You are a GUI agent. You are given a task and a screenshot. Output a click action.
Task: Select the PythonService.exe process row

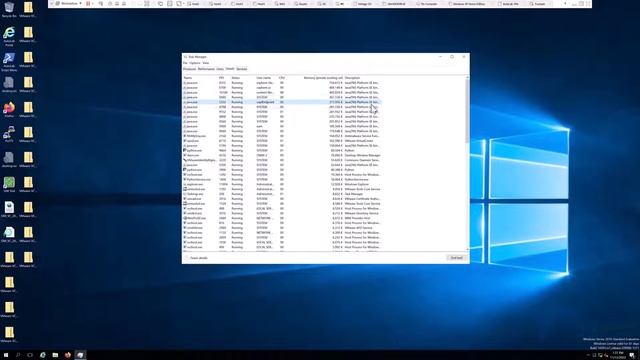282,179
